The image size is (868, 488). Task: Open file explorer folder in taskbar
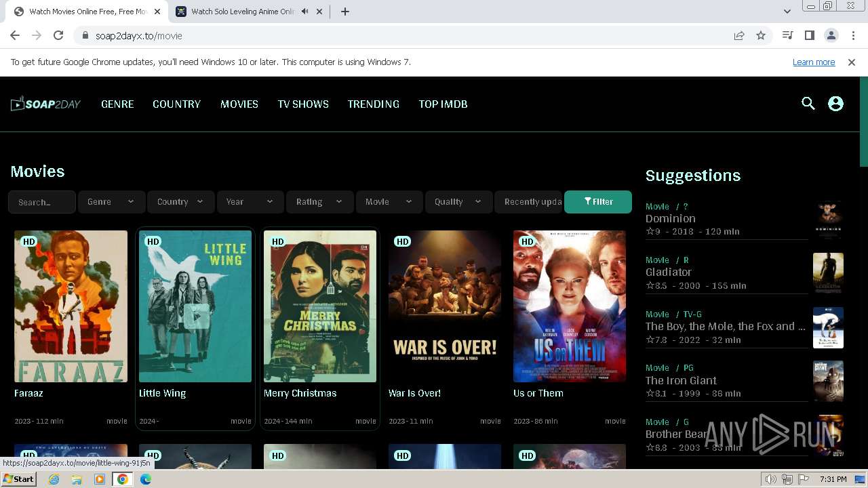[x=77, y=479]
